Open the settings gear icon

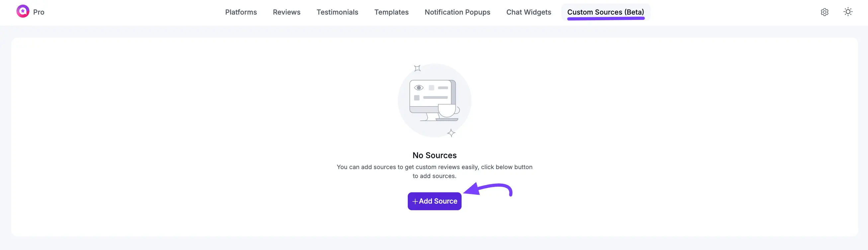[825, 12]
